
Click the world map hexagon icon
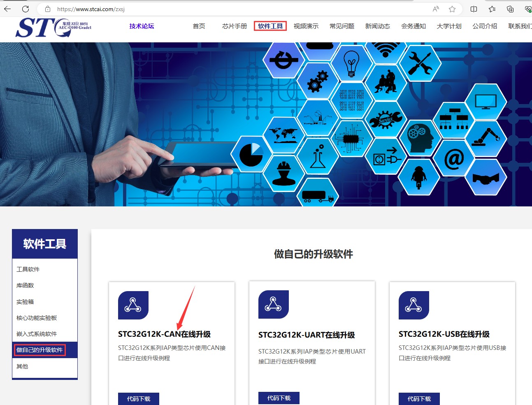pos(283,135)
